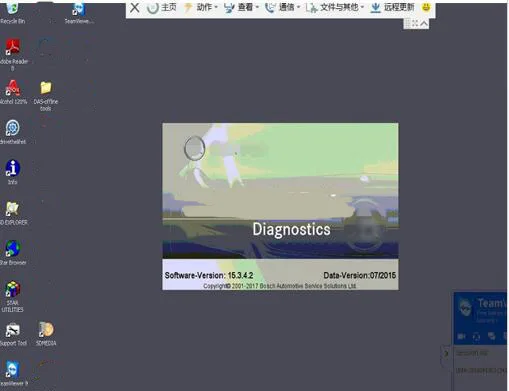This screenshot has width=509, height=391.
Task: Open the EXPLORER desktop shortcut
Action: (13, 213)
